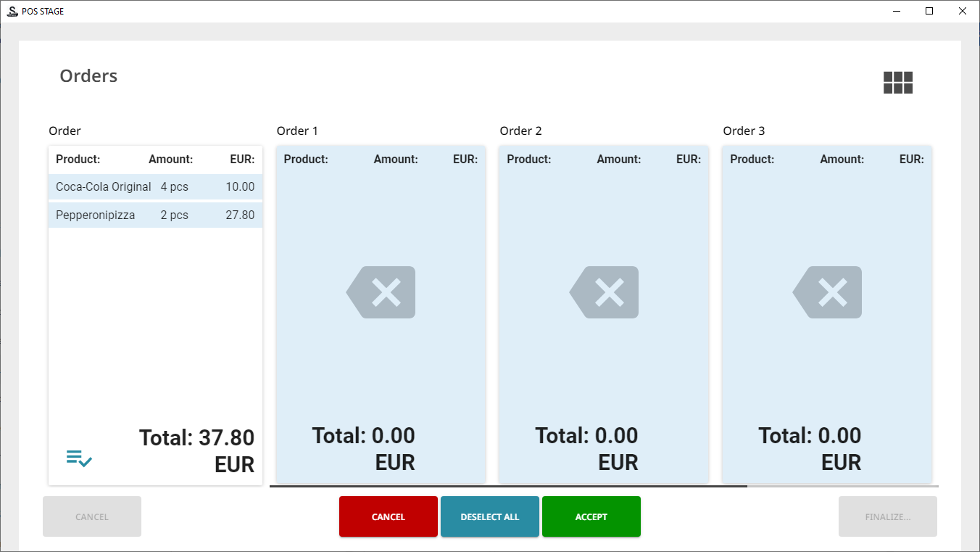
Task: Click the horizontal scrollbar under order panels
Action: (507, 486)
